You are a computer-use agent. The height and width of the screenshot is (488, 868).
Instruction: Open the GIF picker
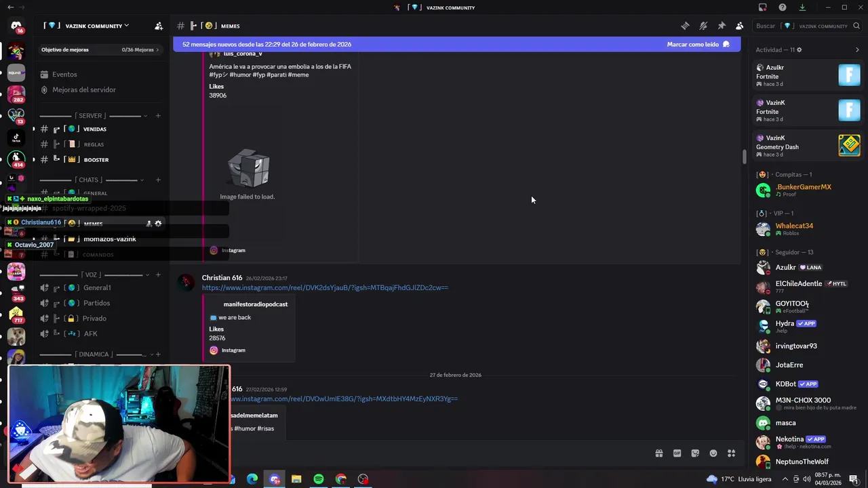pos(677,453)
